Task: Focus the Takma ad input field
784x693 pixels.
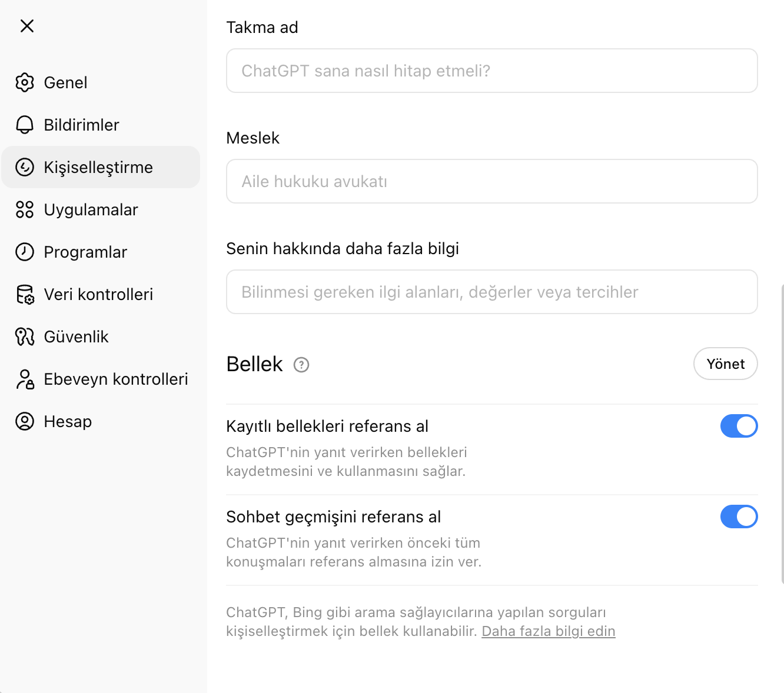Action: point(491,71)
